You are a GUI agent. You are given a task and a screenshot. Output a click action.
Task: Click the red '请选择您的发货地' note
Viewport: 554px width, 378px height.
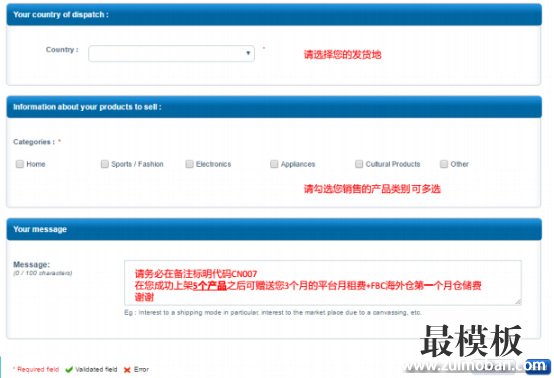tap(342, 54)
